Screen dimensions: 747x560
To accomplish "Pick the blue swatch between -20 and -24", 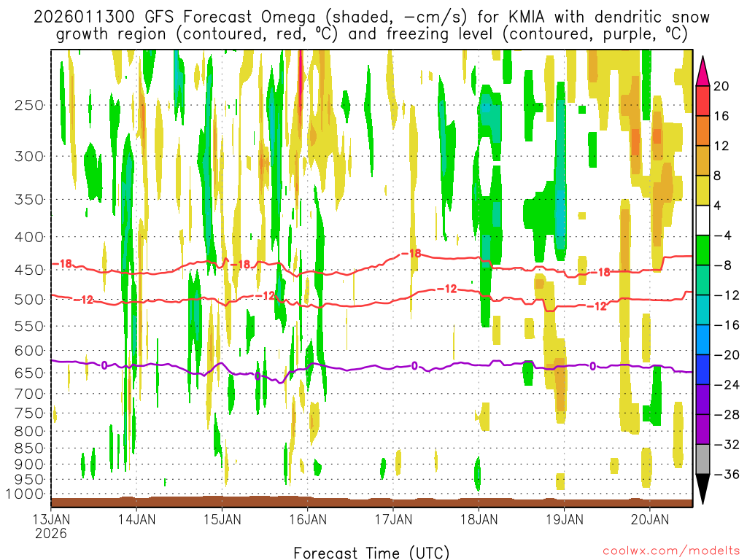I will click(x=704, y=370).
